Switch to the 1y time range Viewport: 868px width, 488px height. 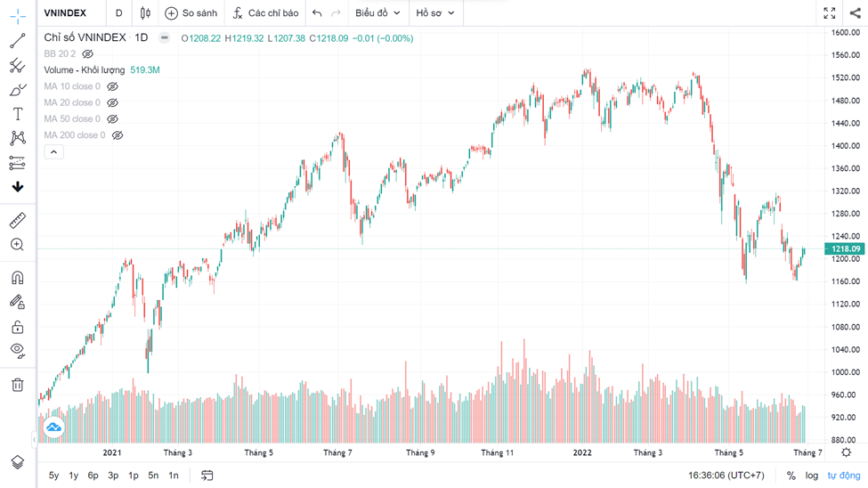pos(73,476)
